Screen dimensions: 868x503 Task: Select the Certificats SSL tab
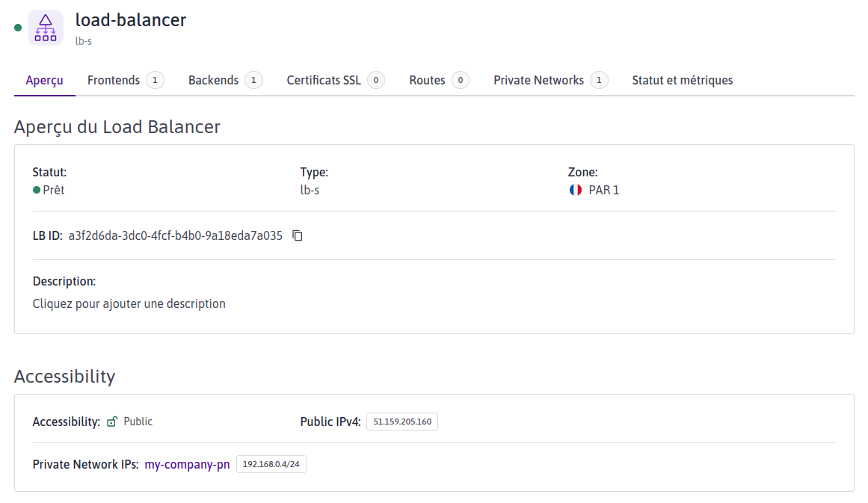point(324,80)
